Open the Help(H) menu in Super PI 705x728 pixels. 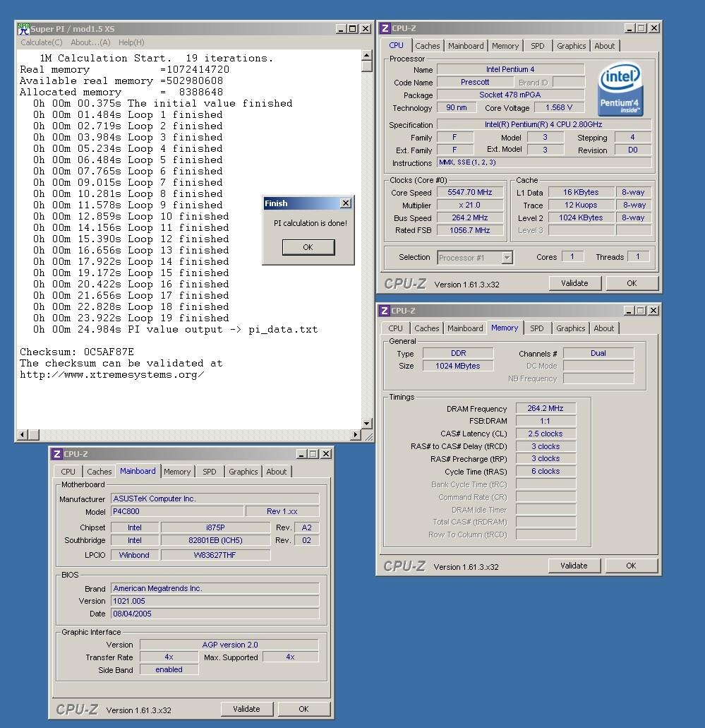(x=131, y=42)
